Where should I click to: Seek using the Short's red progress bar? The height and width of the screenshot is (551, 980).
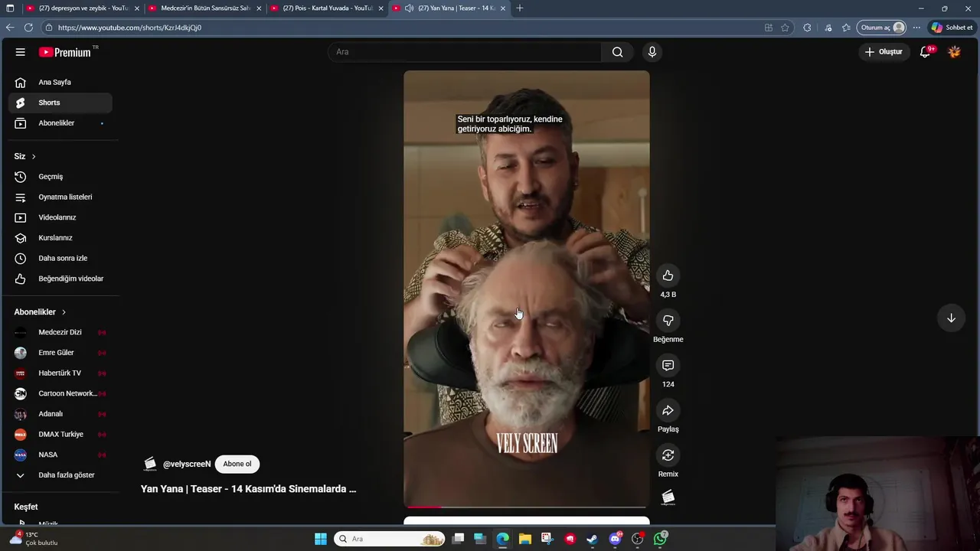coord(527,507)
